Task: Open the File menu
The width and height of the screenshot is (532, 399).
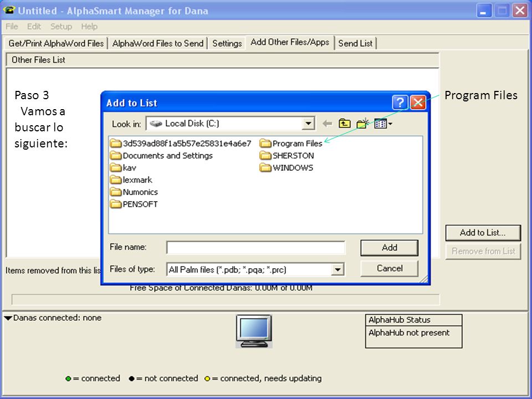Action: click(12, 27)
